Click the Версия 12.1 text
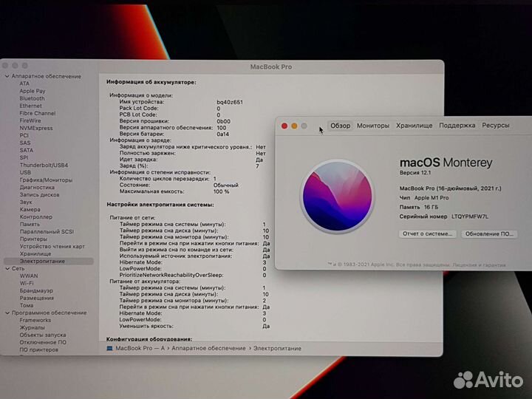 [415, 173]
